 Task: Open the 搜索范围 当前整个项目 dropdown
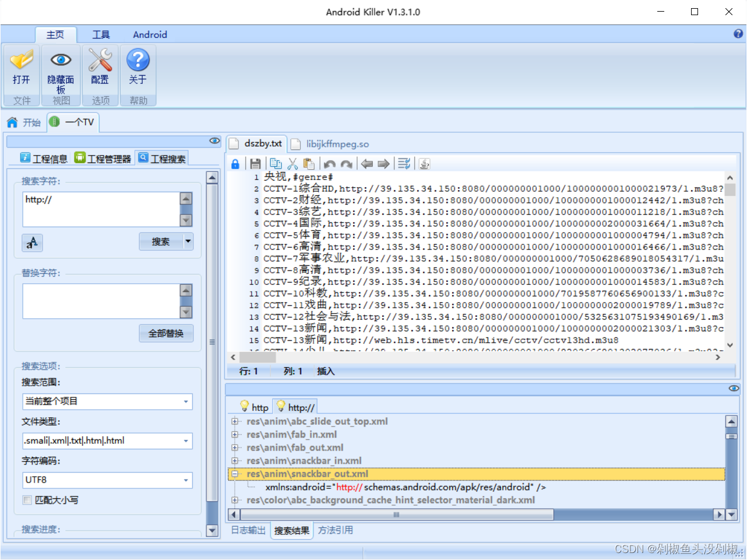[186, 401]
